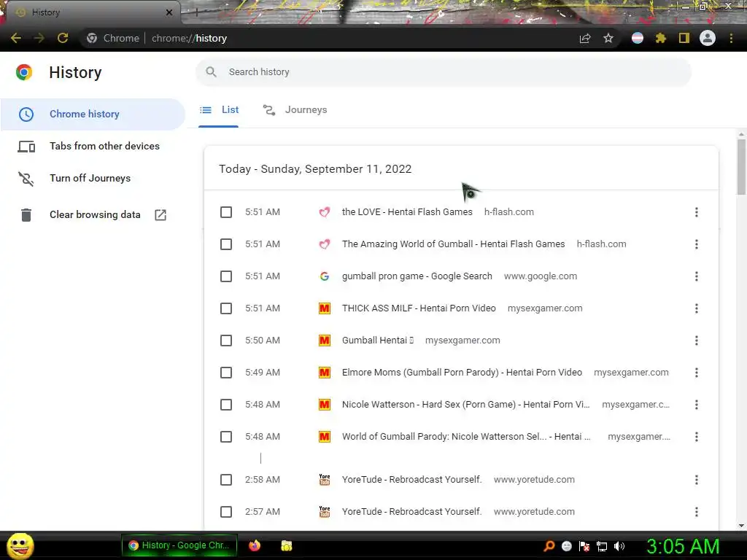Select the checkbox for the 5:50 AM entry
Screen dimensions: 747x560
pyautogui.click(x=226, y=341)
